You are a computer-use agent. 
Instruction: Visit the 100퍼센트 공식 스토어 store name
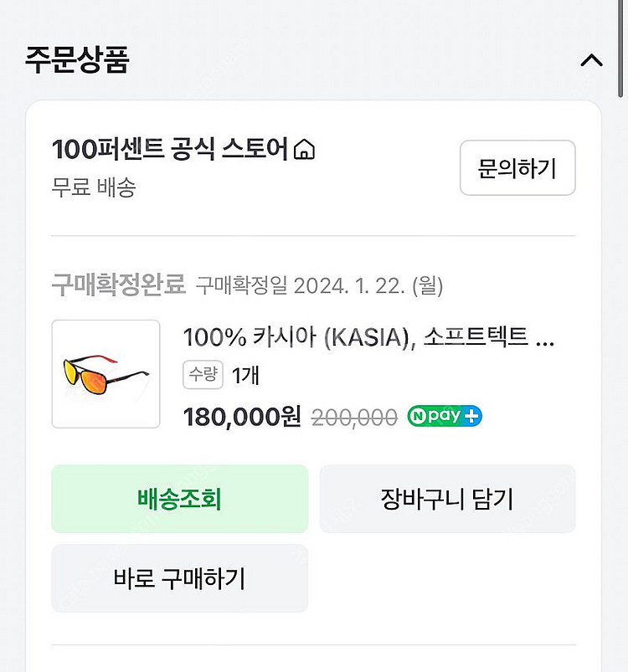(x=171, y=150)
